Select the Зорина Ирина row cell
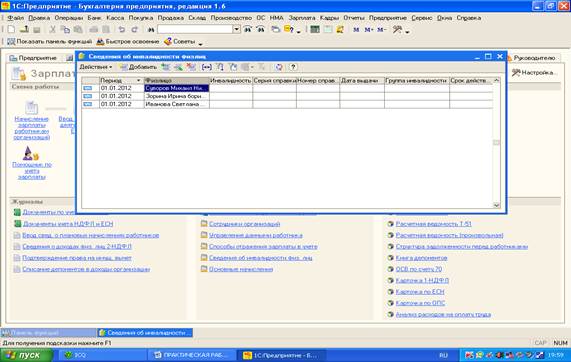This screenshot has width=571, height=362. pos(177,96)
